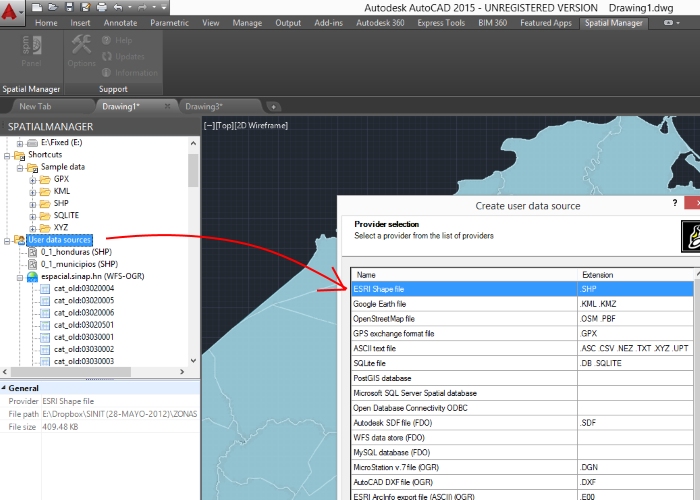Open the Insert ribbon tab
This screenshot has height=500, width=700.
click(80, 23)
